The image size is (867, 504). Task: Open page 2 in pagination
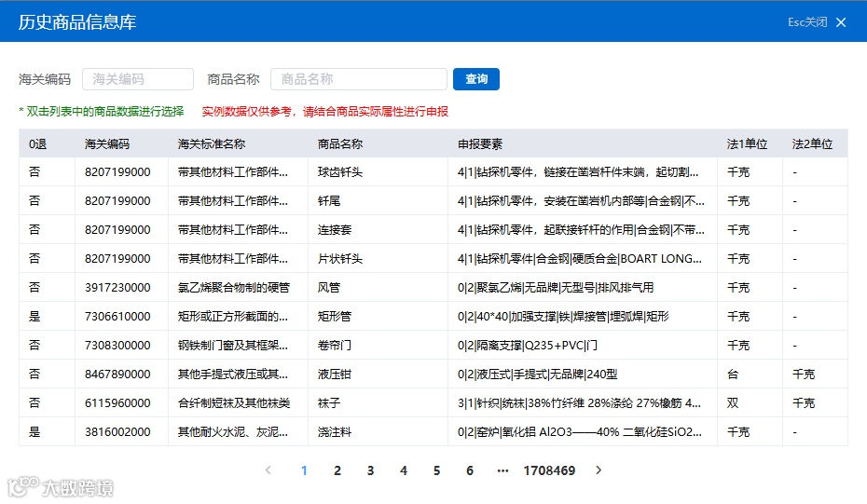[x=337, y=470]
